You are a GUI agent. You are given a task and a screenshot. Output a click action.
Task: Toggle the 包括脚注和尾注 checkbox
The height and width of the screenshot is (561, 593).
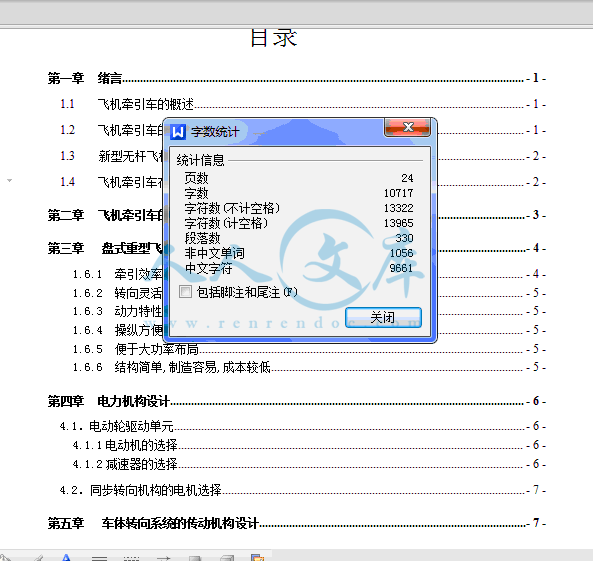click(x=185, y=292)
